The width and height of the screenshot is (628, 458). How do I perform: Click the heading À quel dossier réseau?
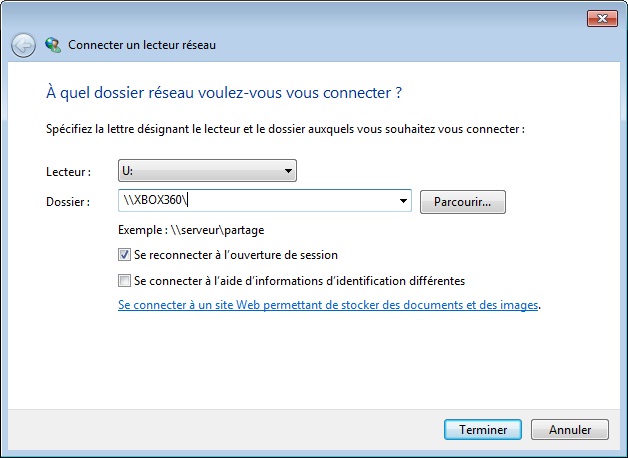[224, 92]
